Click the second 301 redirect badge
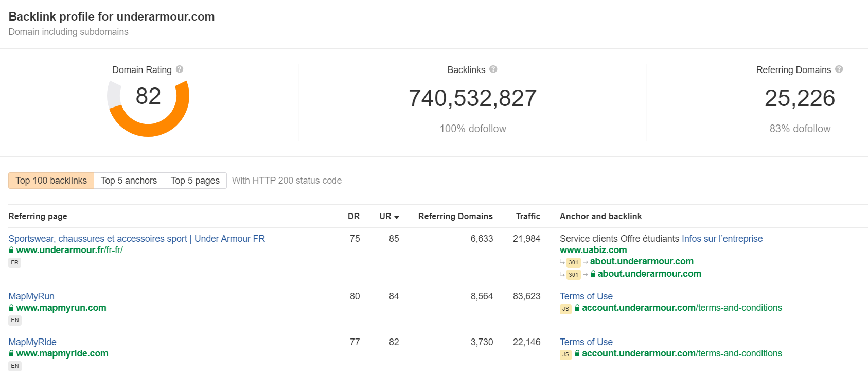Screen dimensions: 868x375 pyautogui.click(x=574, y=275)
